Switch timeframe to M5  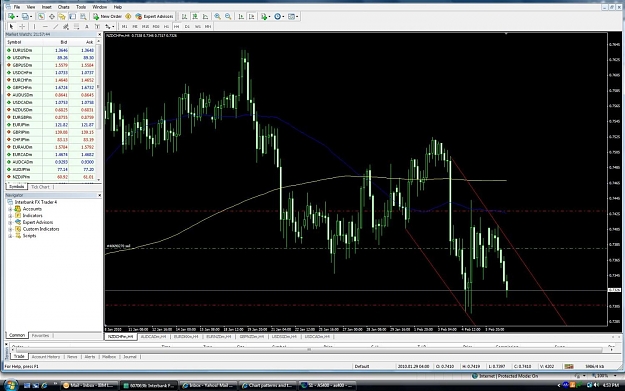tap(135, 26)
